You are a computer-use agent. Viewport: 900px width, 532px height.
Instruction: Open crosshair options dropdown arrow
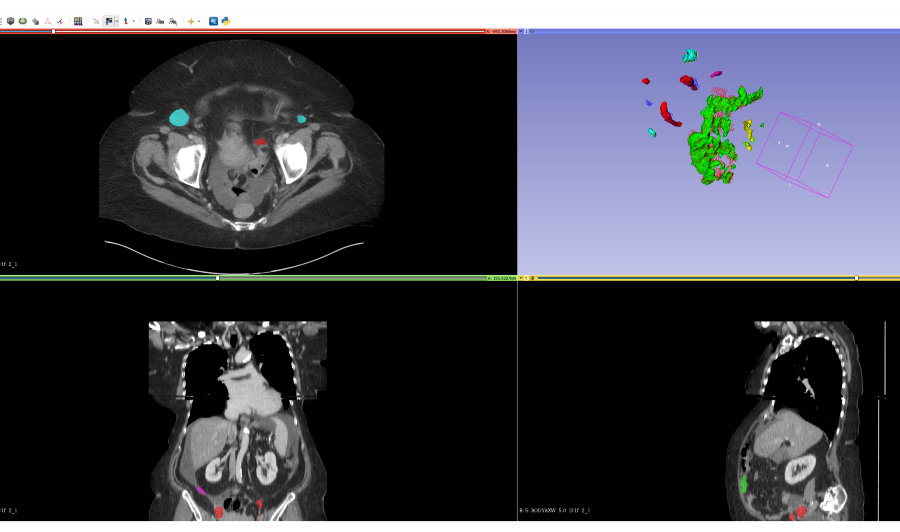pyautogui.click(x=199, y=21)
